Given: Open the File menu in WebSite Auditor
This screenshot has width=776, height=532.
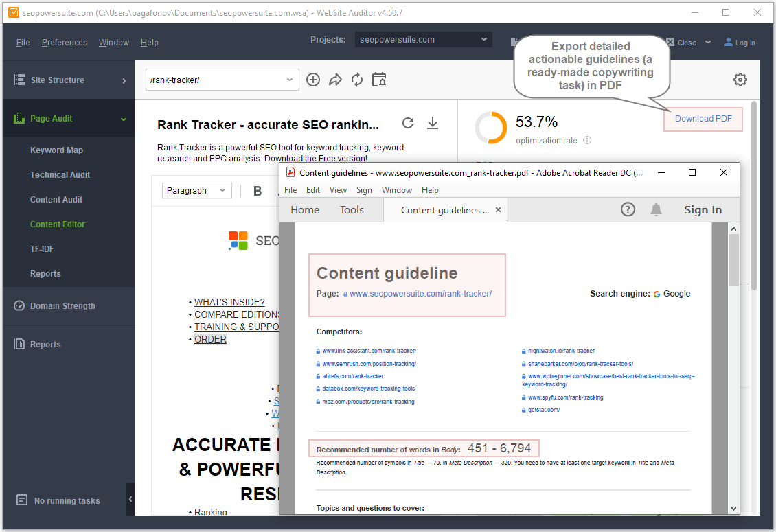Looking at the screenshot, I should coord(23,43).
